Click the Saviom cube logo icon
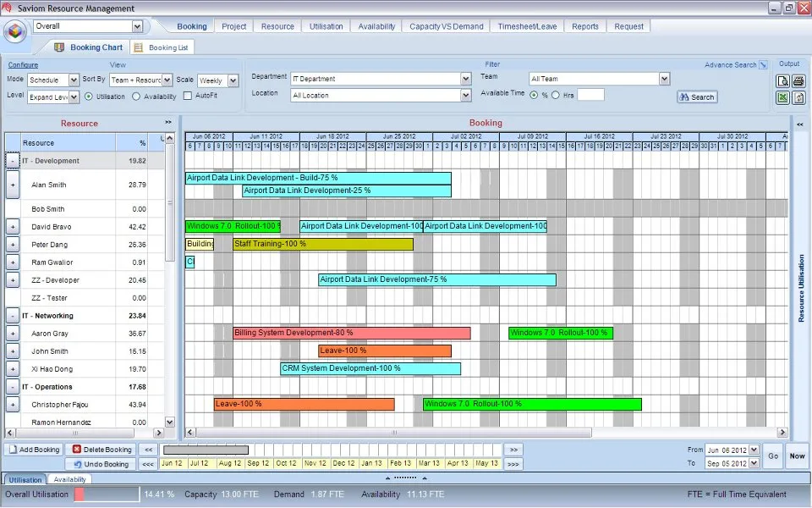This screenshot has height=508, width=812. [15, 32]
